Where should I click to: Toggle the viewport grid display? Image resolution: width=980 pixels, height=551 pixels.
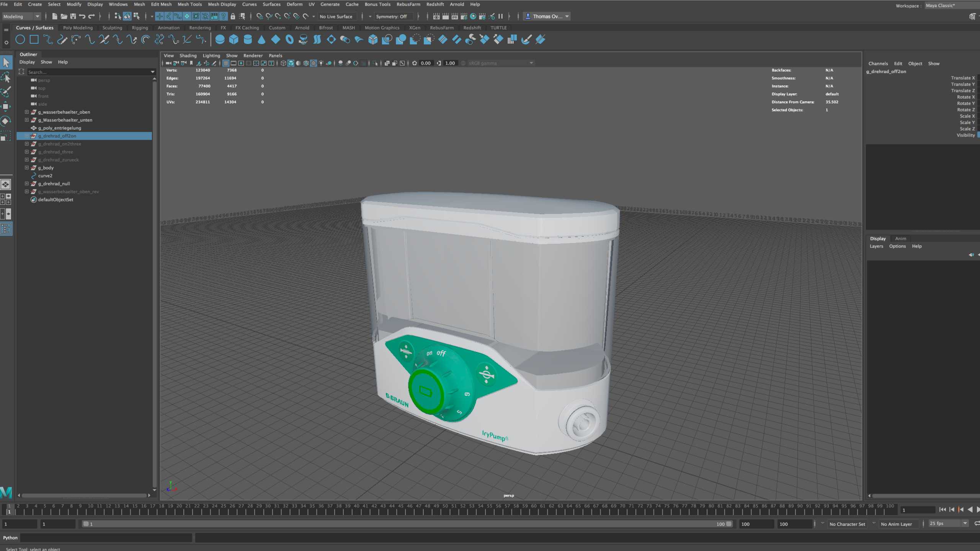point(226,63)
